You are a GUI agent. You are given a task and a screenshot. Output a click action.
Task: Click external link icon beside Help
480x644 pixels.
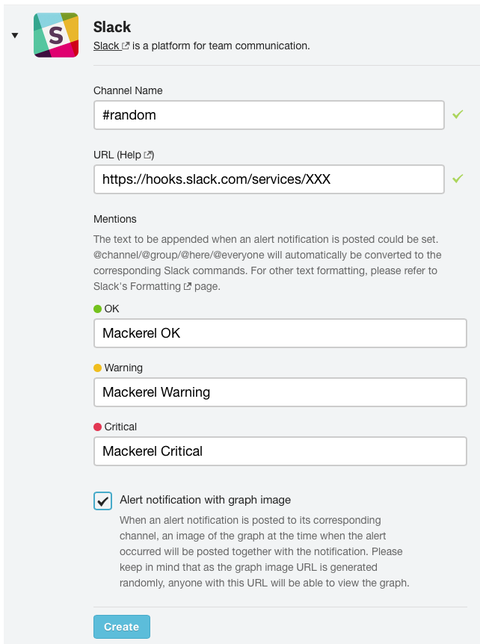pyautogui.click(x=147, y=155)
